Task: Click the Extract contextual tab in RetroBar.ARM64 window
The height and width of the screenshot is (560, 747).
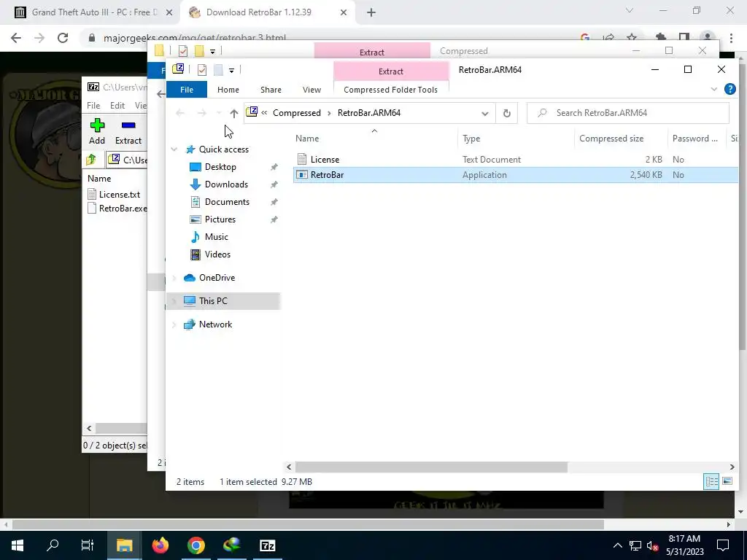Action: tap(391, 71)
